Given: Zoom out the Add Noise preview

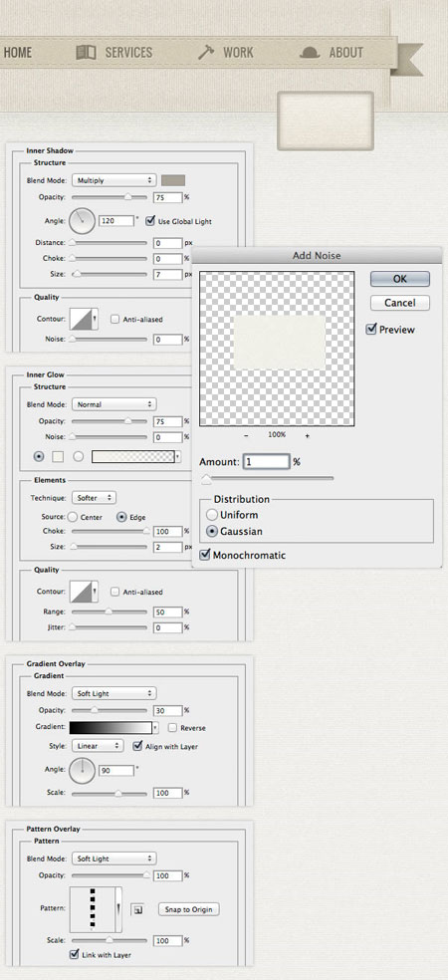Looking at the screenshot, I should click(x=246, y=435).
